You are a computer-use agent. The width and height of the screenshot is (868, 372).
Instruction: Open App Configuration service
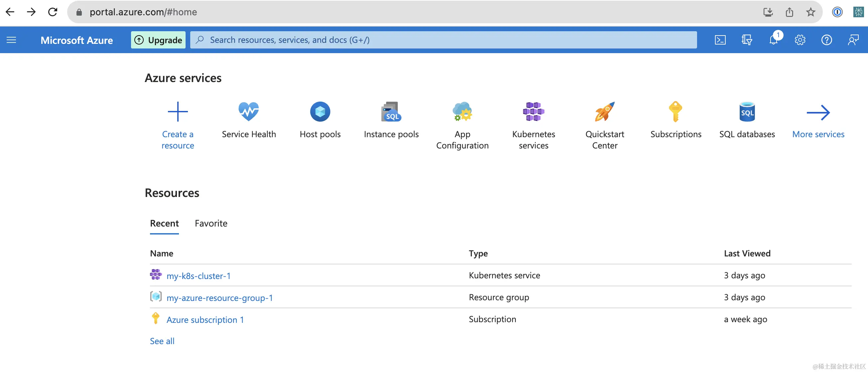[462, 112]
